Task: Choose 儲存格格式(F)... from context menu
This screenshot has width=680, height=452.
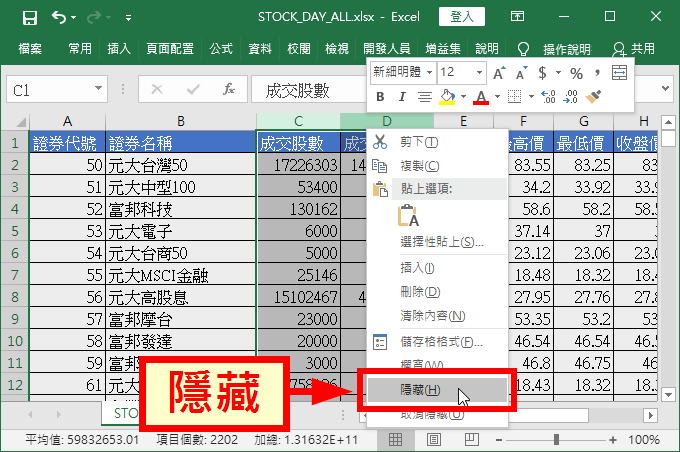Action: (x=437, y=342)
